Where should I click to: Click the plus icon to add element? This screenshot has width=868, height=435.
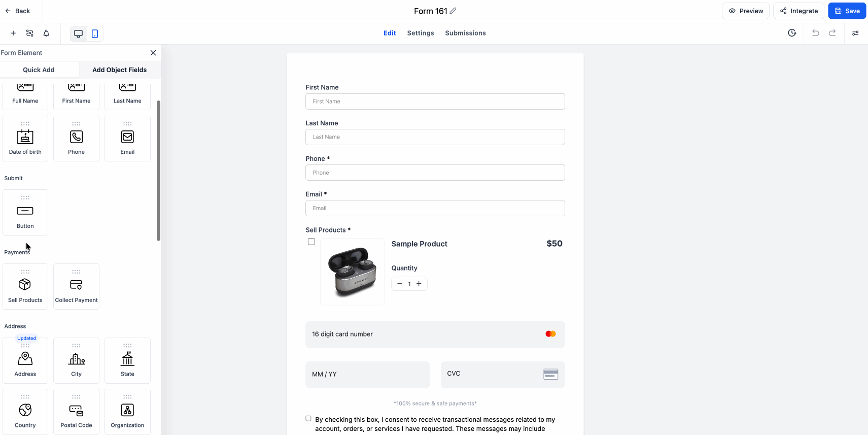point(13,33)
